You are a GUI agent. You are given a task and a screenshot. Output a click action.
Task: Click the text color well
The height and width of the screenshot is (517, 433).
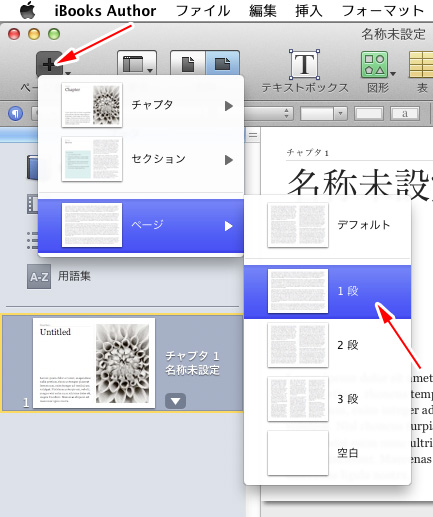(368, 114)
